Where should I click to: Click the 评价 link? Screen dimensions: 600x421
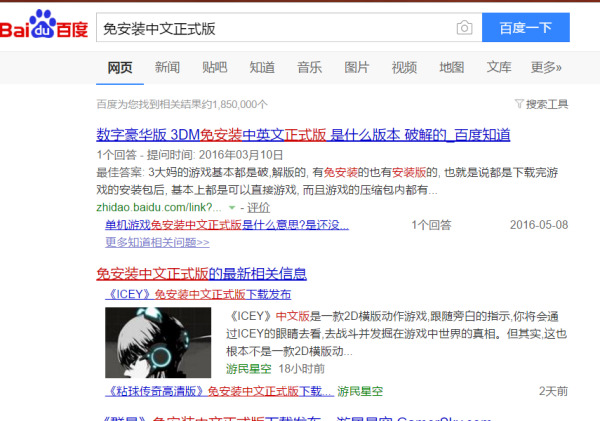coord(258,207)
